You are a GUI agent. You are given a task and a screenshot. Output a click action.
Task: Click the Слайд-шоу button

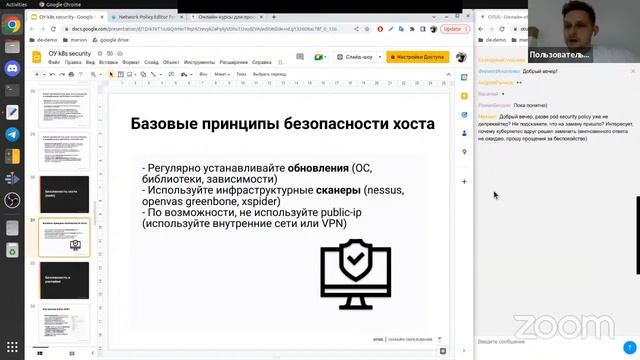tap(355, 57)
